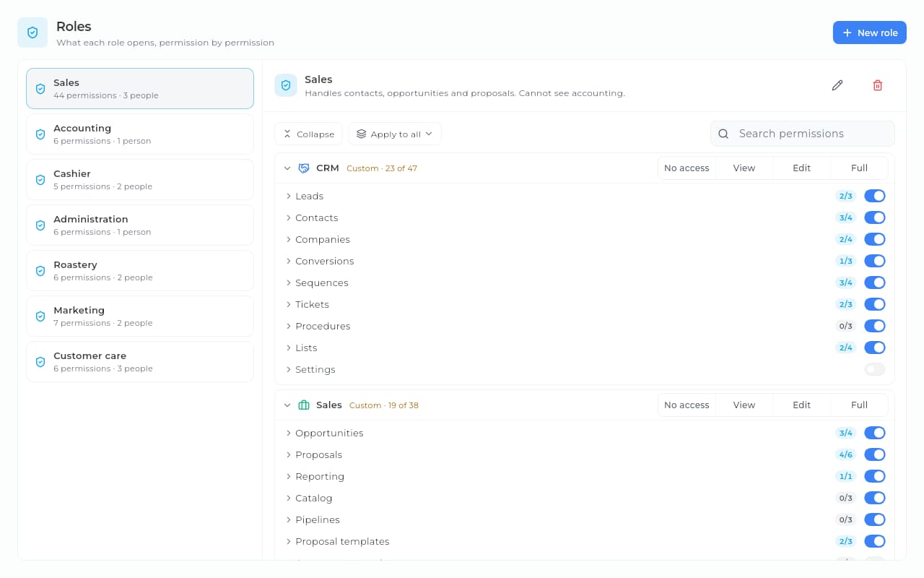This screenshot has height=578, width=924.
Task: Select the Roastery role
Action: 140,271
